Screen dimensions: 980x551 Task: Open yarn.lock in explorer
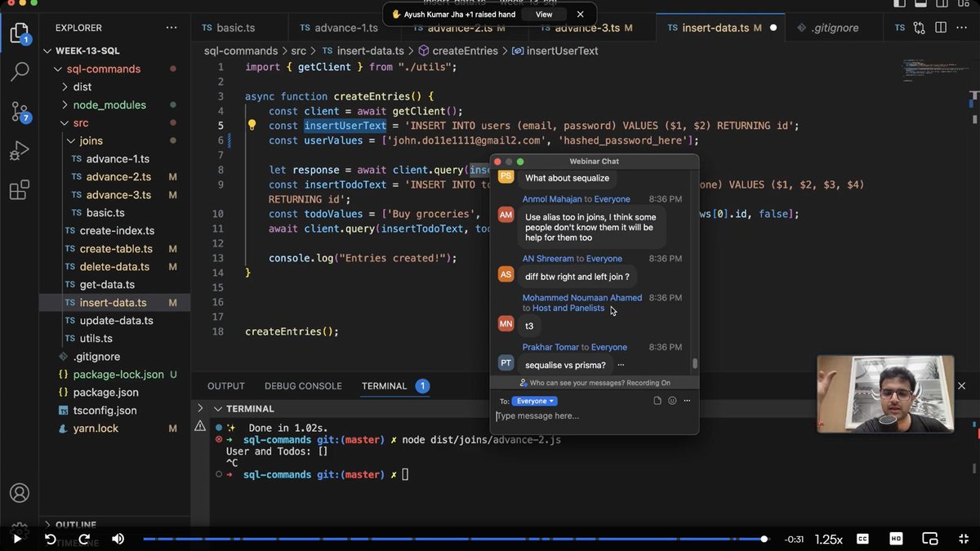pos(96,428)
